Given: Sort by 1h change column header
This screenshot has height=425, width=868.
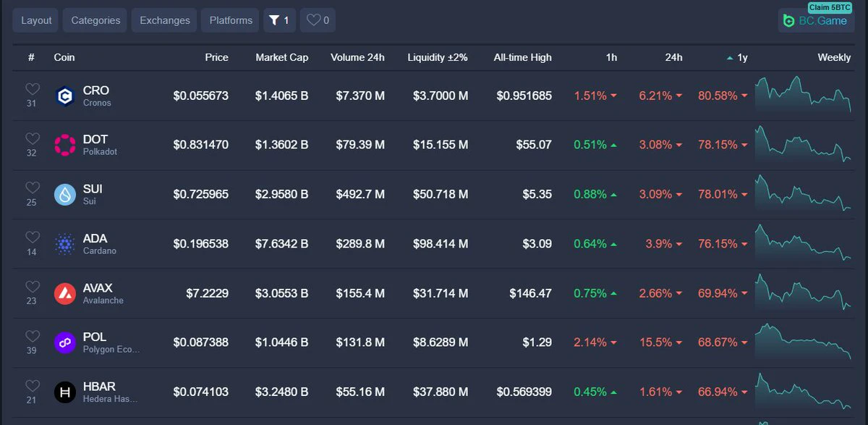Looking at the screenshot, I should point(612,57).
